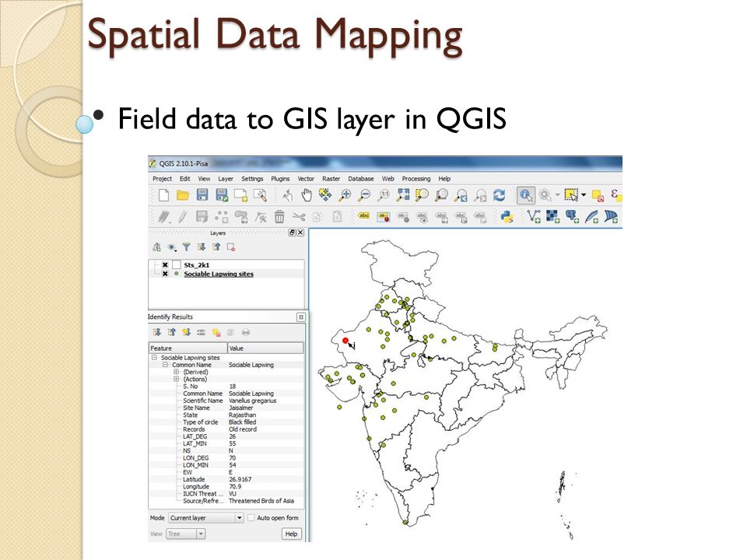Screen dimensions: 747x560
Task: Float the Layers panel using the undock button
Action: coord(292,233)
